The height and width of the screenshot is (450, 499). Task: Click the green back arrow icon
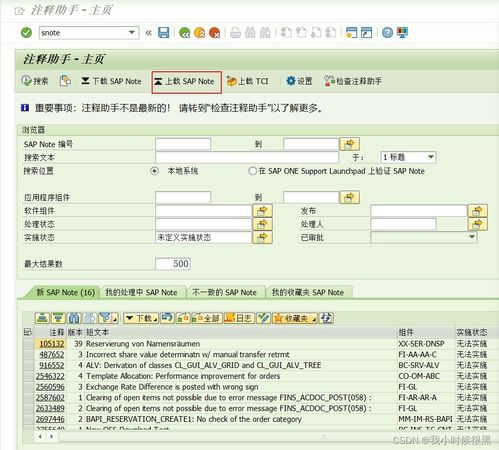coord(184,33)
